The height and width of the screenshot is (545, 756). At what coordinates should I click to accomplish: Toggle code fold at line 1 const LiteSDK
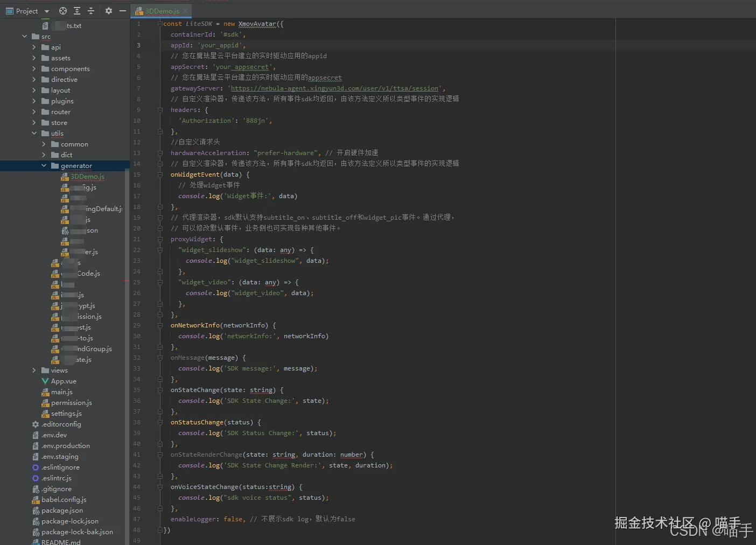tap(160, 24)
